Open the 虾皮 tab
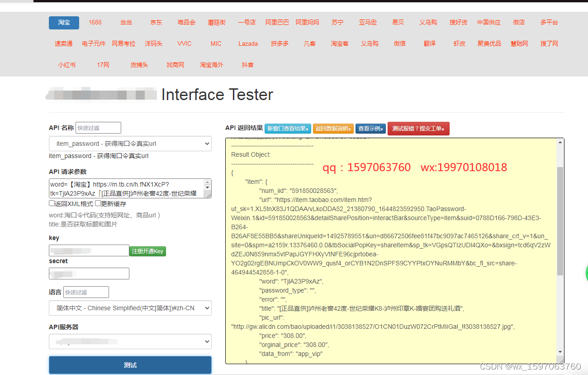588x375 pixels. pyautogui.click(x=459, y=44)
